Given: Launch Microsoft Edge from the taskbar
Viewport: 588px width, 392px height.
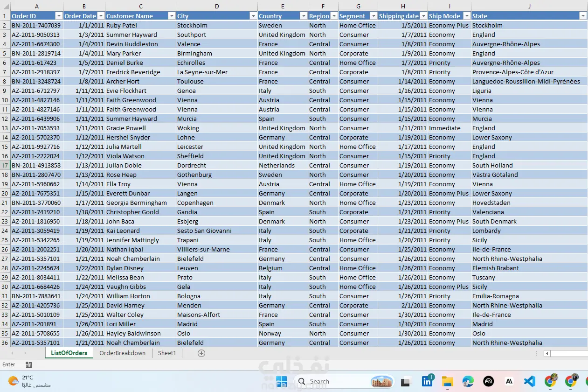Looking at the screenshot, I should (468, 381).
